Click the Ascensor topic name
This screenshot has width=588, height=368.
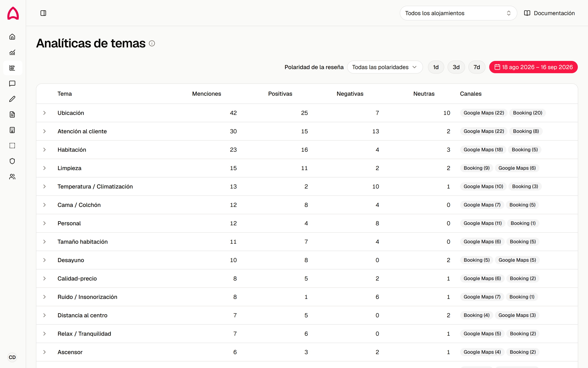70,352
